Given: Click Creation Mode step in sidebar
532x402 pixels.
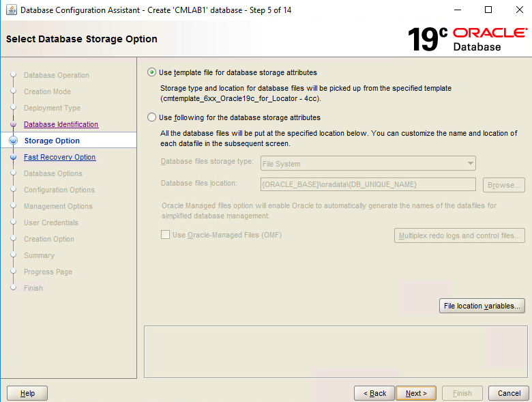Looking at the screenshot, I should [47, 91].
